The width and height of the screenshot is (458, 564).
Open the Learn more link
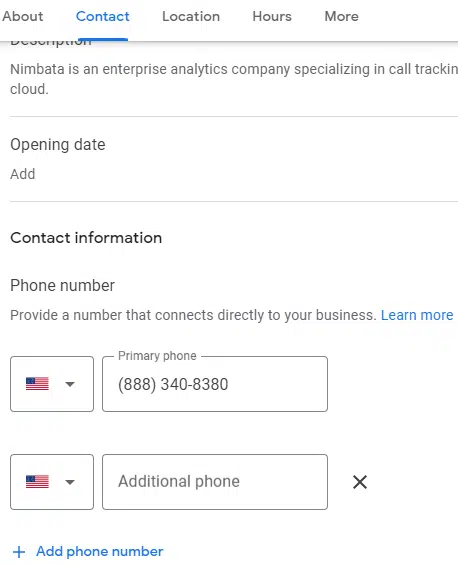[x=417, y=315]
